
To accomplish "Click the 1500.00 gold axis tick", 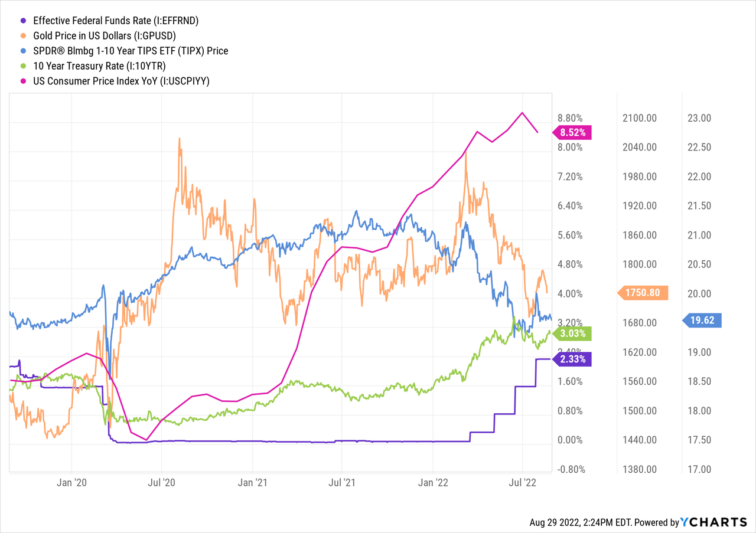I will click(640, 411).
